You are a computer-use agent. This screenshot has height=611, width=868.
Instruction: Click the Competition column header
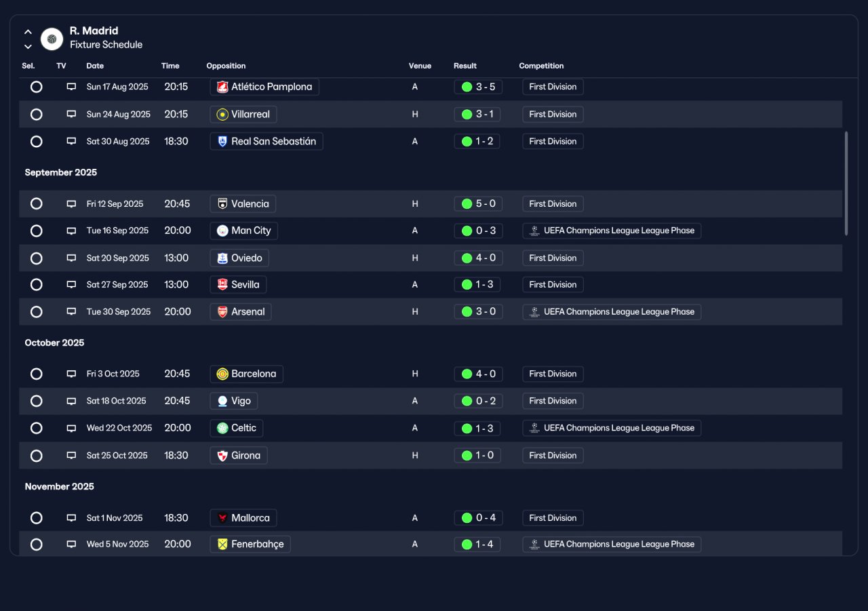541,66
